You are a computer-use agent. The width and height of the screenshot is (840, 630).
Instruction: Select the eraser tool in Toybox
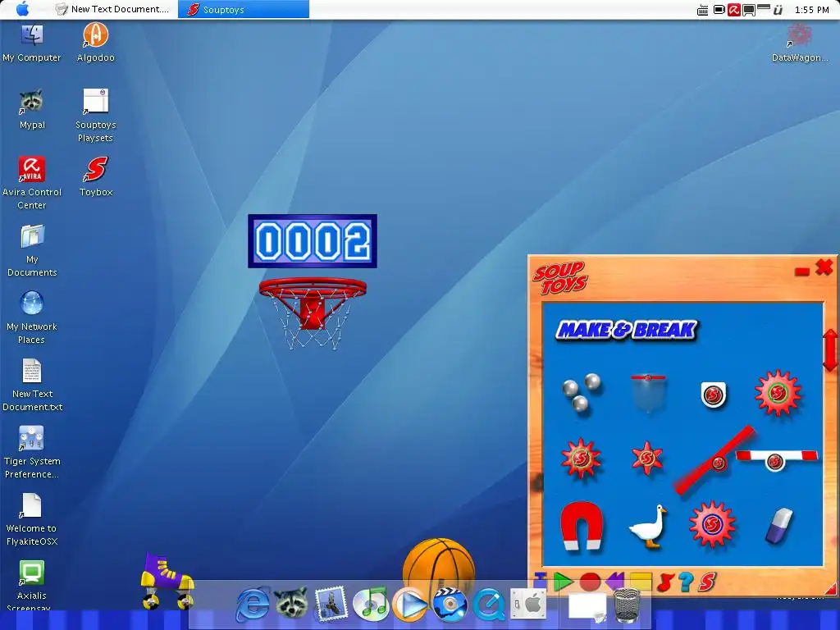click(x=779, y=526)
